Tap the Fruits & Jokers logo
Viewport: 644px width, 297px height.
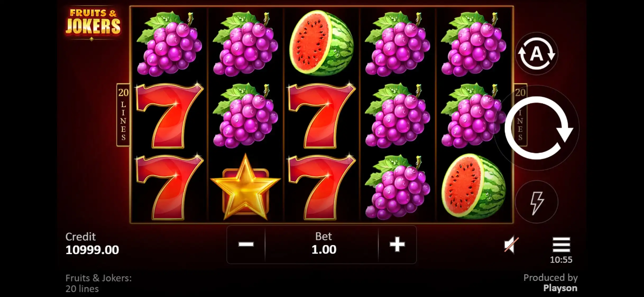point(93,22)
